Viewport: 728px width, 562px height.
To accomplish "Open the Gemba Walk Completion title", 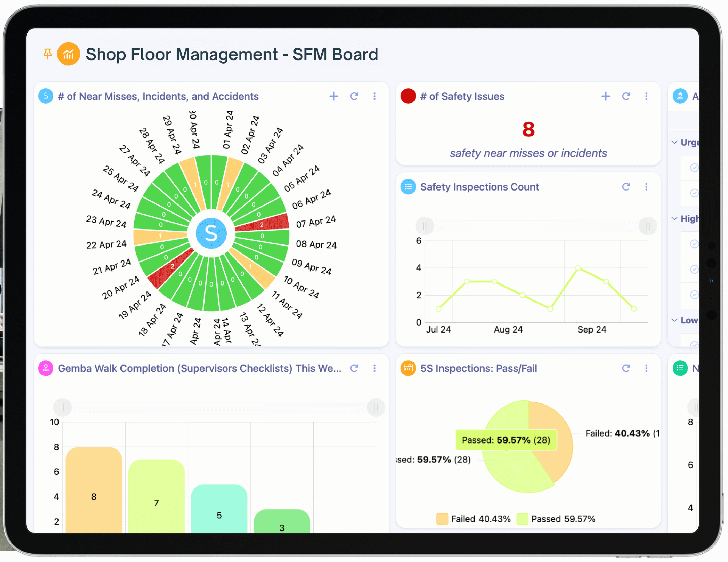I will pyautogui.click(x=200, y=368).
